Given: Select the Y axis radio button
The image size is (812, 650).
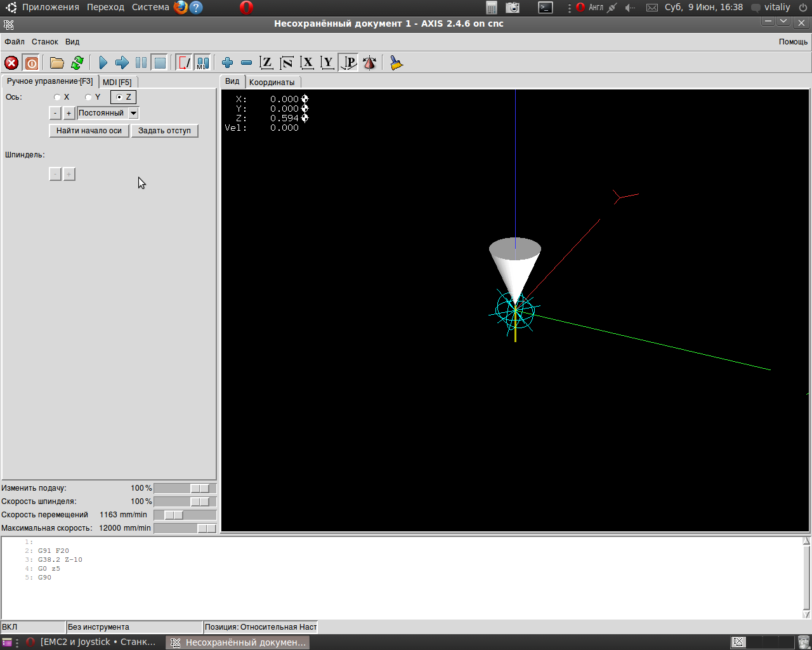Looking at the screenshot, I should point(89,97).
